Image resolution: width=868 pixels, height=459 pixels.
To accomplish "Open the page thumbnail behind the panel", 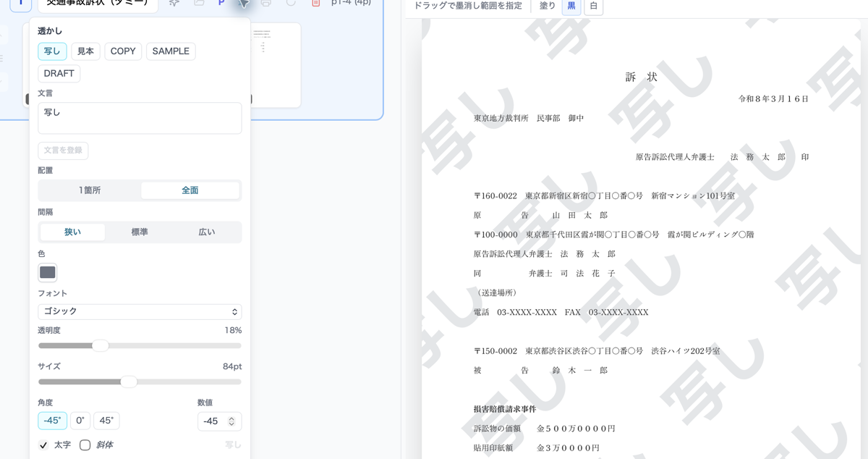I will tap(275, 65).
